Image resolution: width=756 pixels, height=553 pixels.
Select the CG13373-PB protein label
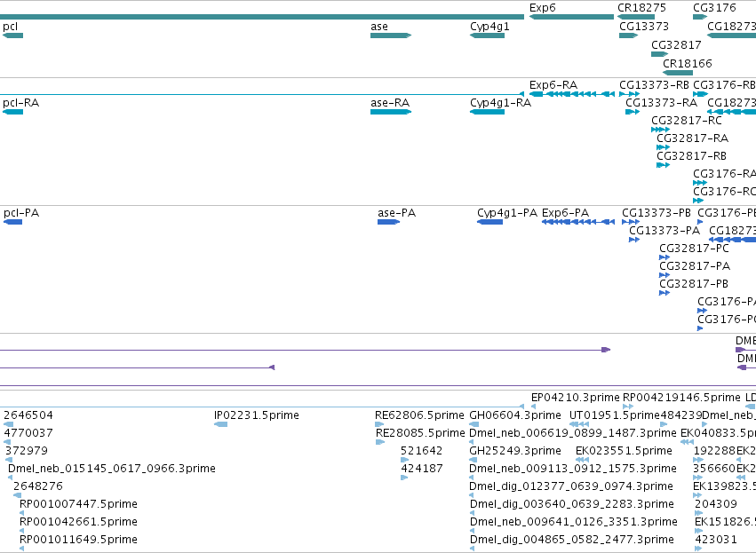pyautogui.click(x=657, y=213)
